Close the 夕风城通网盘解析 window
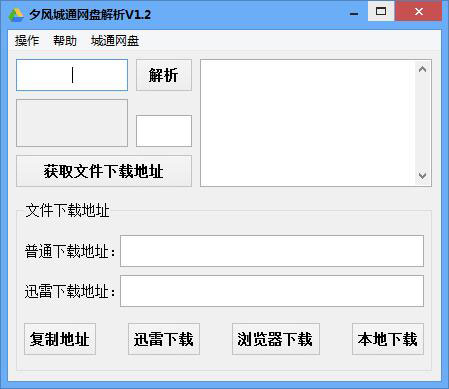The width and height of the screenshot is (449, 389). (419, 11)
